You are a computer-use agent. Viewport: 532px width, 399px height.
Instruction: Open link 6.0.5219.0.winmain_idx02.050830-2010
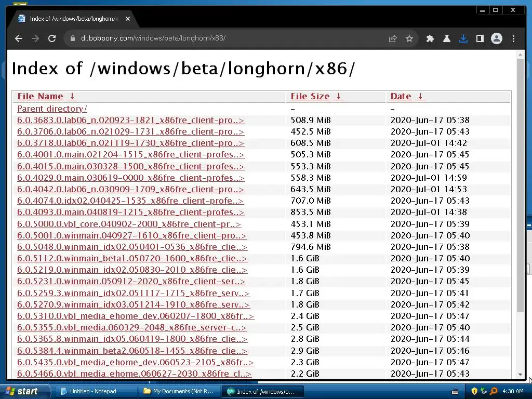tap(132, 270)
